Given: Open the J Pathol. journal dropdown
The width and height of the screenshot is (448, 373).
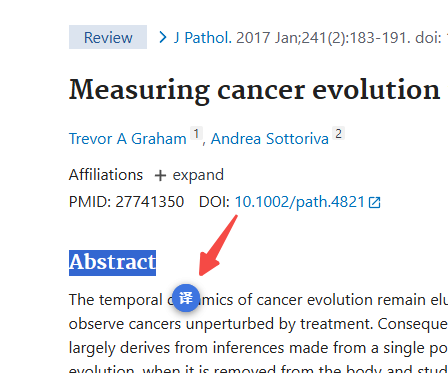Looking at the screenshot, I should (x=203, y=37).
